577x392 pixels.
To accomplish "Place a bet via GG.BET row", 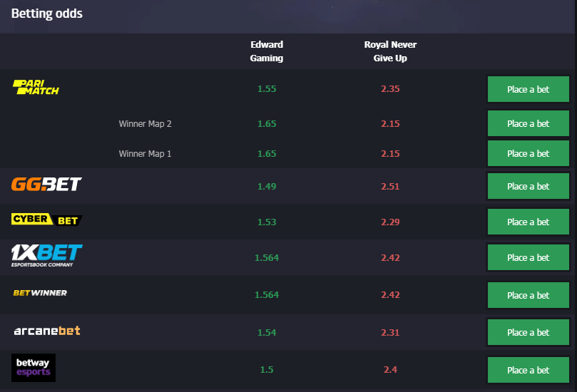I will [x=528, y=186].
